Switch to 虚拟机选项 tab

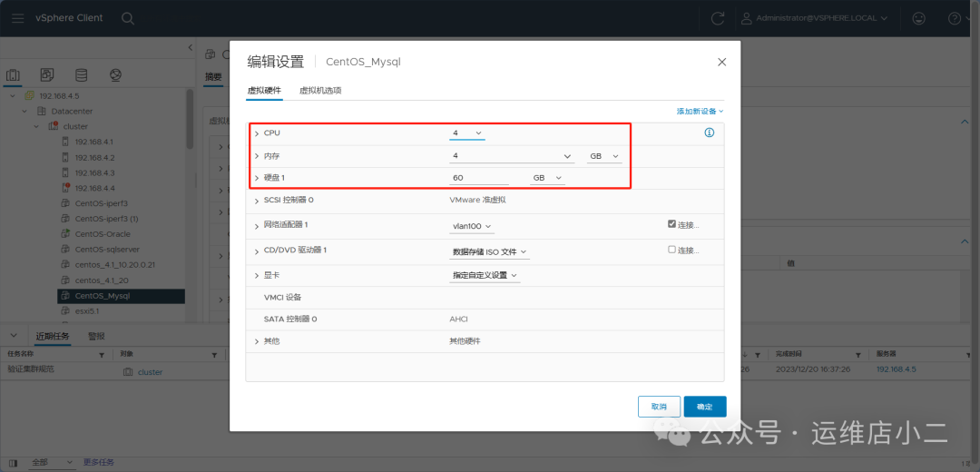(320, 91)
